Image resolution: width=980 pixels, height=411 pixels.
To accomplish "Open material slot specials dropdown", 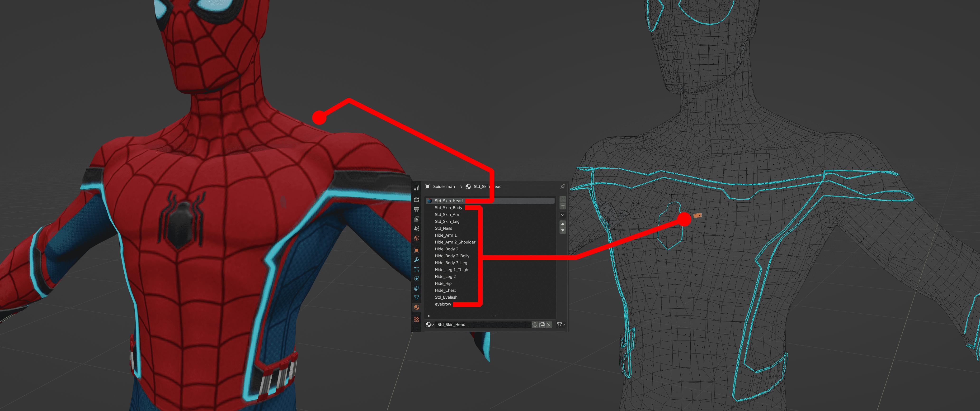I will tap(563, 215).
